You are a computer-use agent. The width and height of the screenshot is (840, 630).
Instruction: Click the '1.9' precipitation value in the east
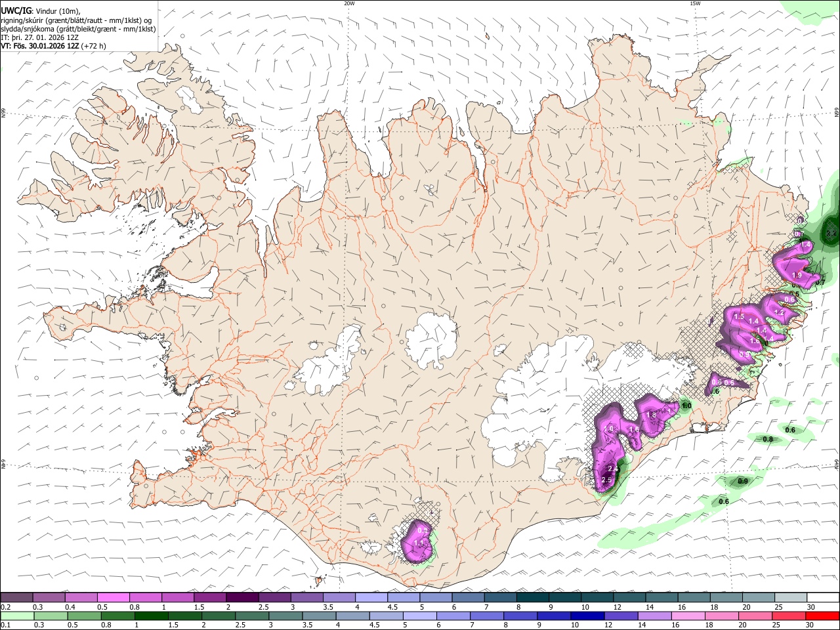pyautogui.click(x=797, y=276)
